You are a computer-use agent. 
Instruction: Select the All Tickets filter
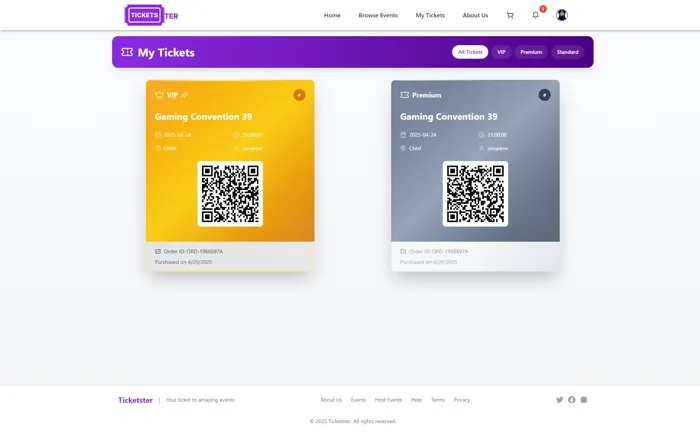[470, 52]
